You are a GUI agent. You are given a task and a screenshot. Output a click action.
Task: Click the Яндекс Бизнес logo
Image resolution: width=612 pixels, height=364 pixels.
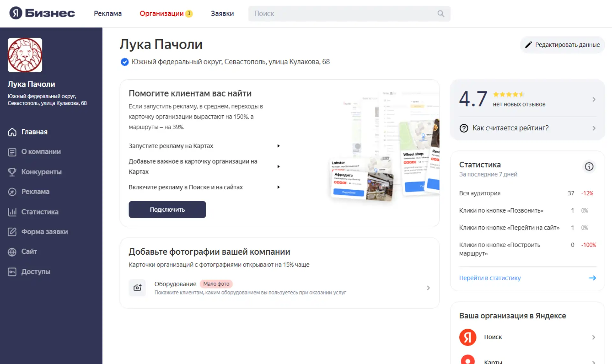(x=42, y=13)
